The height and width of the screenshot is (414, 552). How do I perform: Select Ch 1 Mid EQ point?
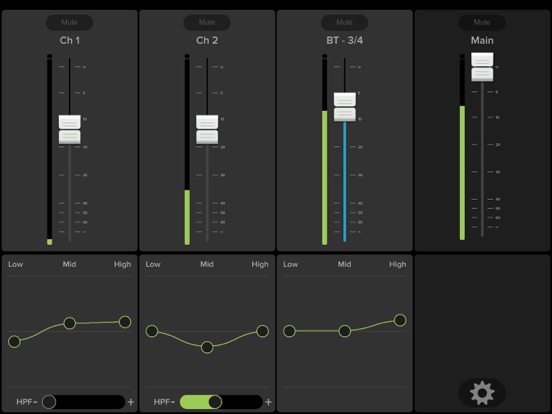tap(70, 323)
